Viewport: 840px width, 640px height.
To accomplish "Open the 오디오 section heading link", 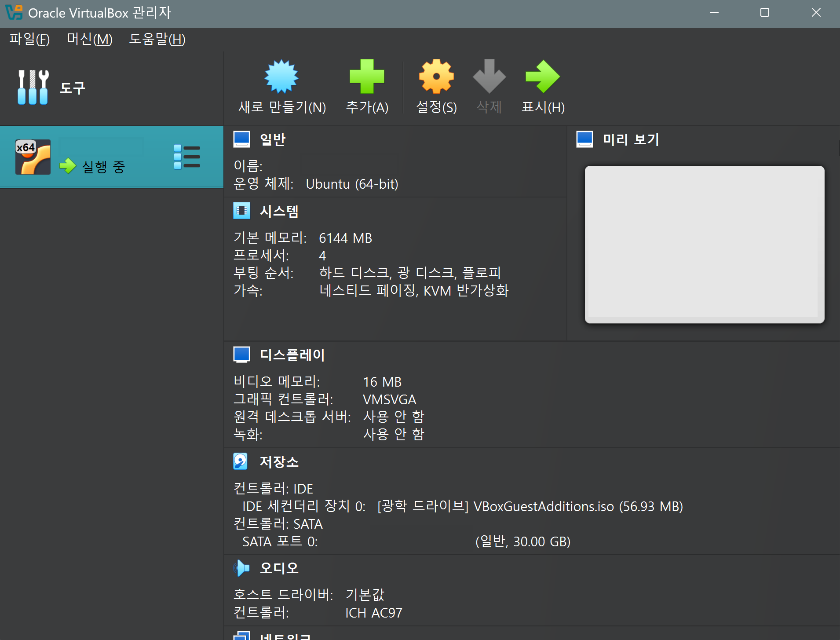I will [x=279, y=568].
